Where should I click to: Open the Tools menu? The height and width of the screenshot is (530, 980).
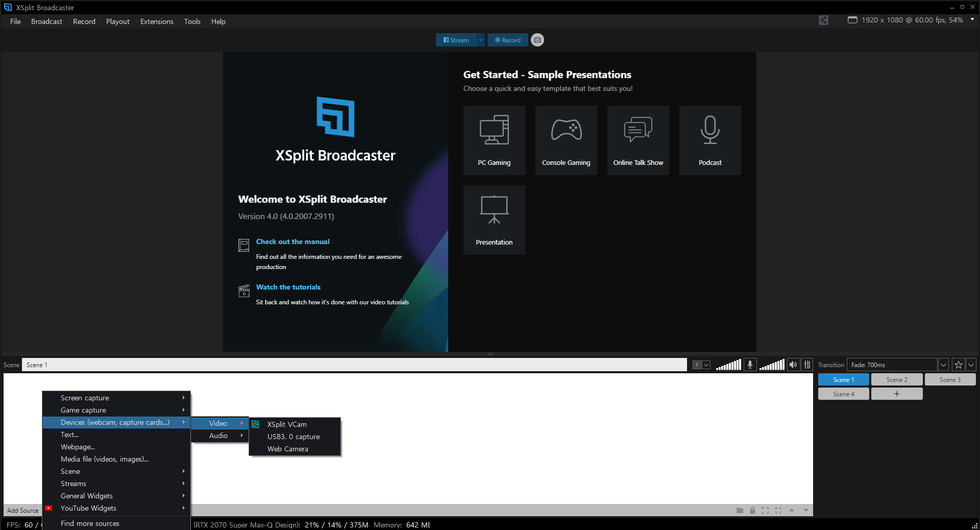pyautogui.click(x=192, y=21)
